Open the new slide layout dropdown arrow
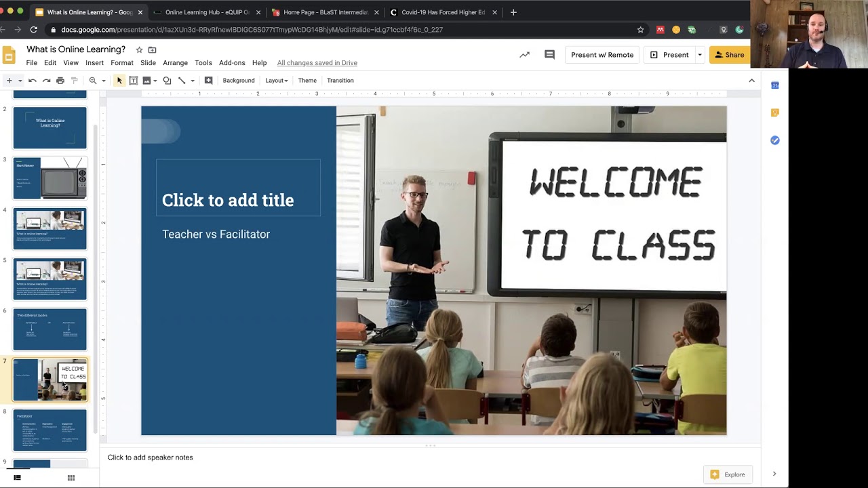868x488 pixels. pyautogui.click(x=20, y=81)
